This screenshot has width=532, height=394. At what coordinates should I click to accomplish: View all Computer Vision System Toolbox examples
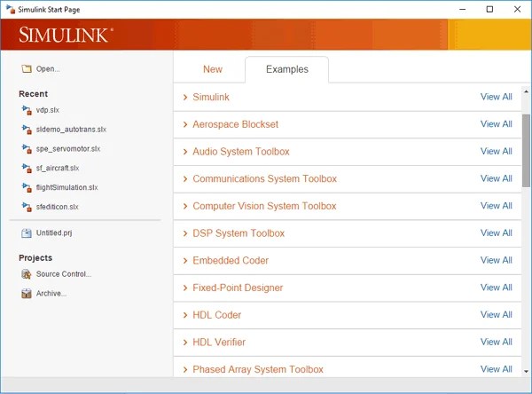click(x=496, y=206)
